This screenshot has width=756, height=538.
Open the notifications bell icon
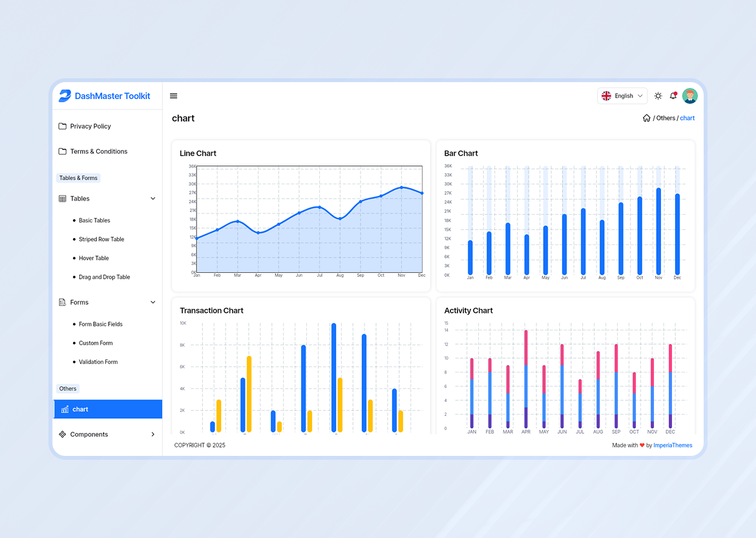click(x=673, y=95)
